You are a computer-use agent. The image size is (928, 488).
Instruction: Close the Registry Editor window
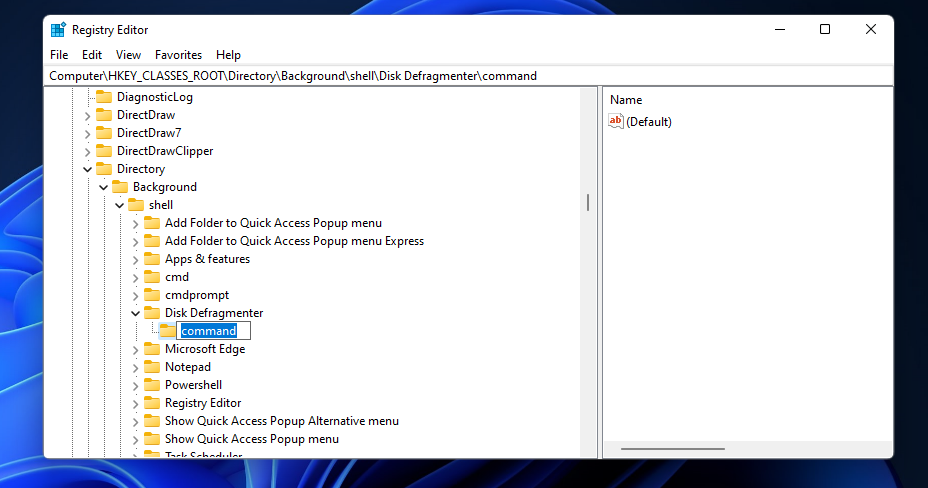(x=871, y=30)
